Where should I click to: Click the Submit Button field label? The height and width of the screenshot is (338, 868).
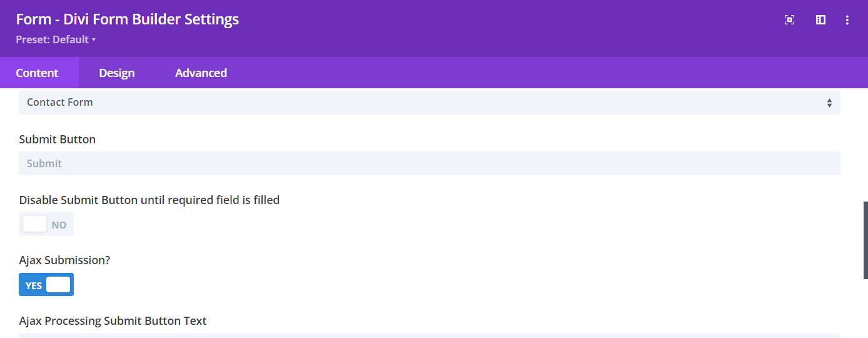(58, 140)
